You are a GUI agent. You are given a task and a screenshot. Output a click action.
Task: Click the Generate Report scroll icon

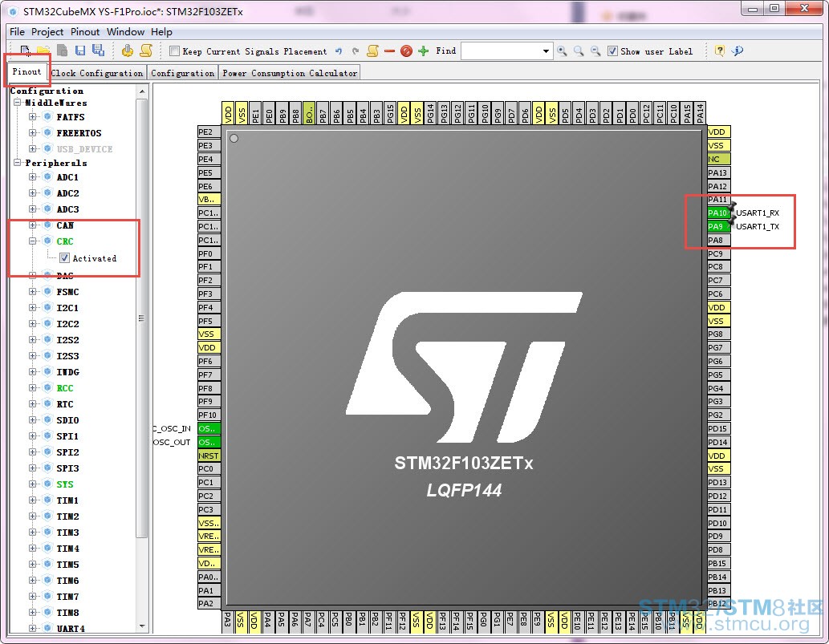click(146, 51)
